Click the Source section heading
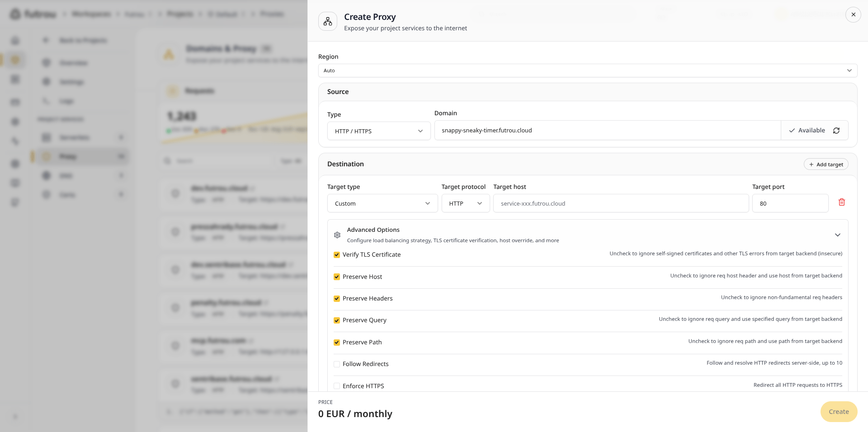The height and width of the screenshot is (432, 868). point(338,92)
